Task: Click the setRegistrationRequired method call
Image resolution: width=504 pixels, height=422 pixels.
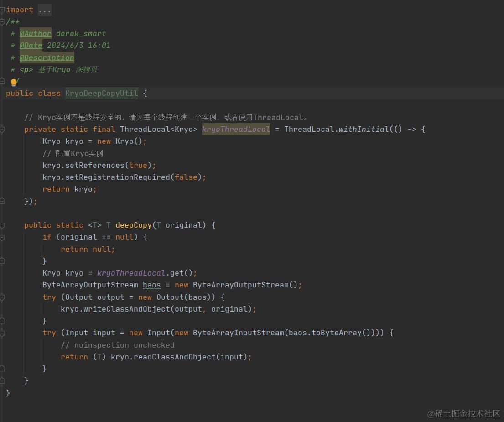Action: click(118, 177)
